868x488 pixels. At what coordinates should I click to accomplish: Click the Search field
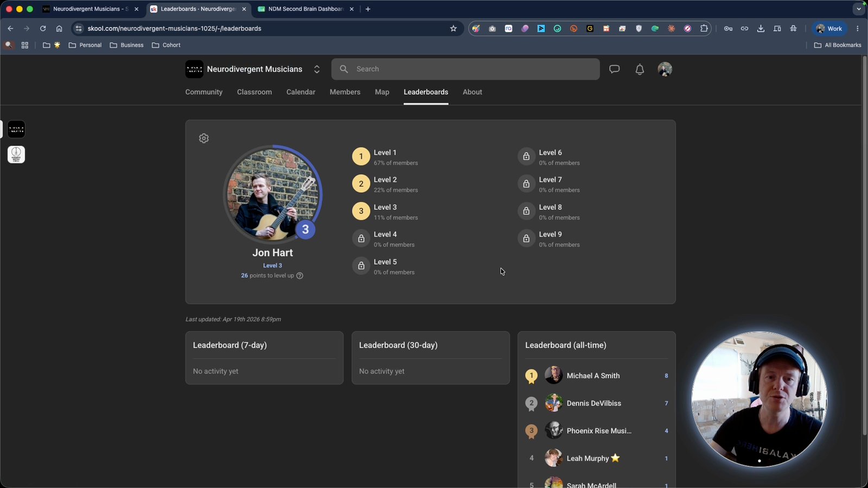(x=465, y=69)
